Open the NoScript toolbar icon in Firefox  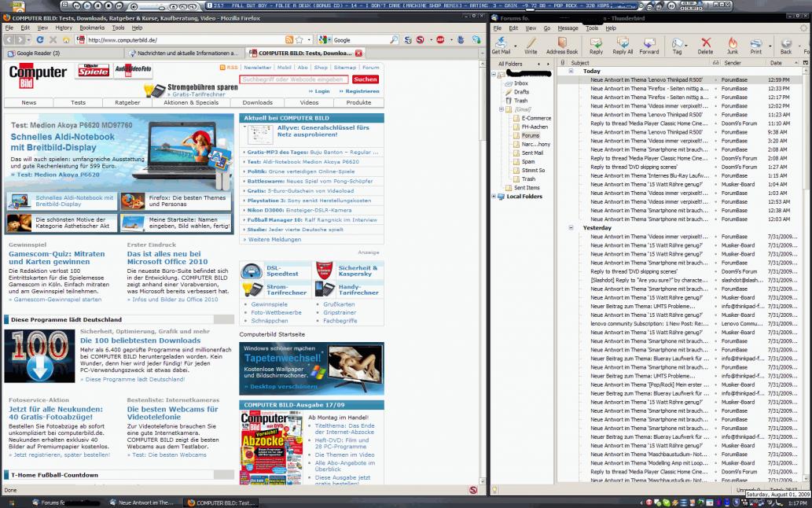coord(420,40)
